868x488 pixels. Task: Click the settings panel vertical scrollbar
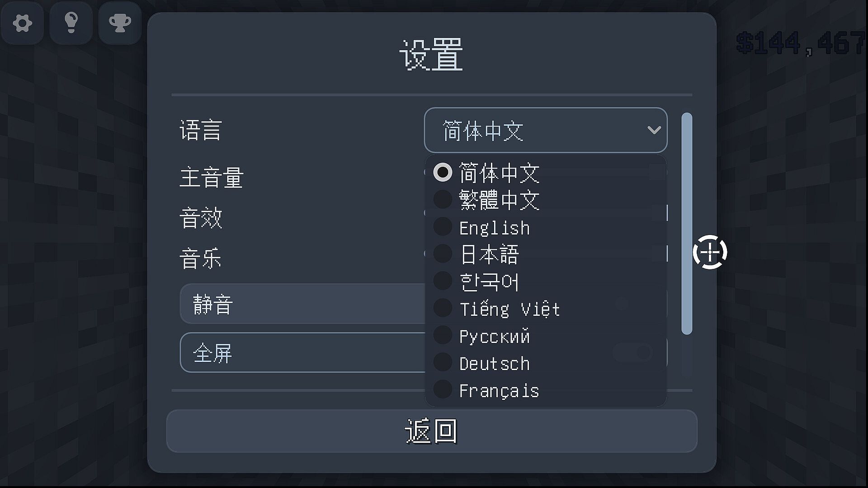(687, 224)
